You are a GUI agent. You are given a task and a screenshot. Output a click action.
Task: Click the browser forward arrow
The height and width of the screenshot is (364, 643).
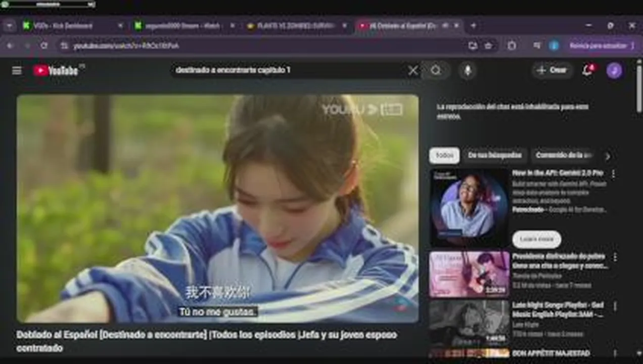click(27, 45)
